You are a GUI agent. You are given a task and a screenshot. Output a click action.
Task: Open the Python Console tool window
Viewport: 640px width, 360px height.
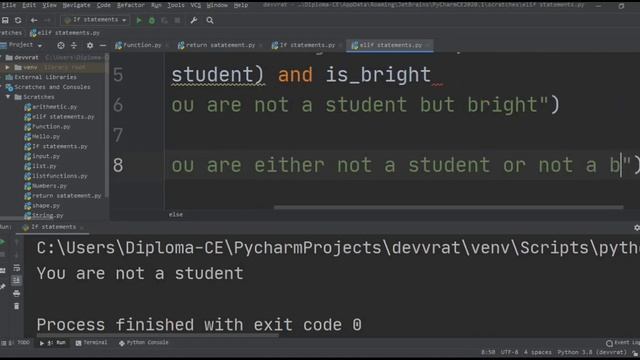click(x=143, y=343)
